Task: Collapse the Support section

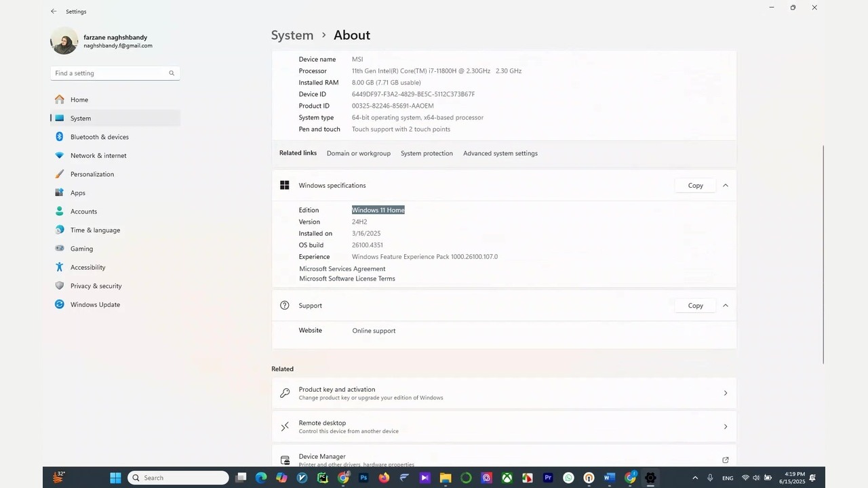Action: tap(726, 306)
